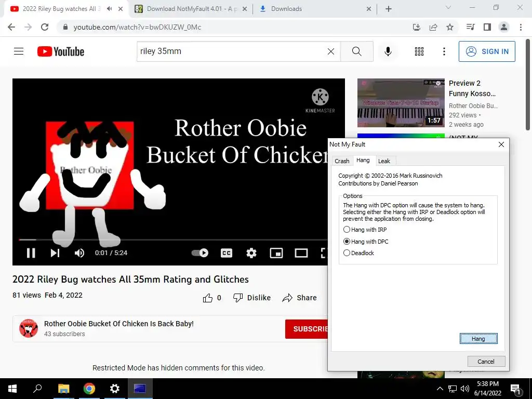Install app from address bar icon
532x399 pixels.
tap(417, 27)
